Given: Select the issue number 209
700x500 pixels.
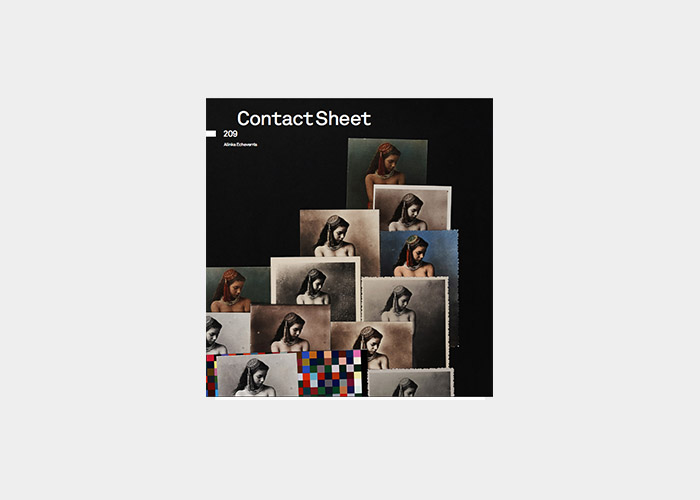Looking at the screenshot, I should (230, 133).
